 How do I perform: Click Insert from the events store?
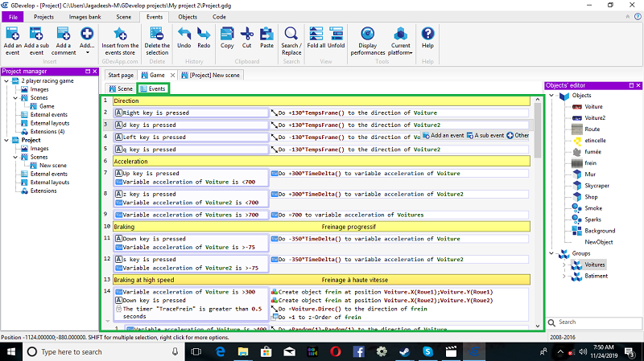tap(120, 35)
